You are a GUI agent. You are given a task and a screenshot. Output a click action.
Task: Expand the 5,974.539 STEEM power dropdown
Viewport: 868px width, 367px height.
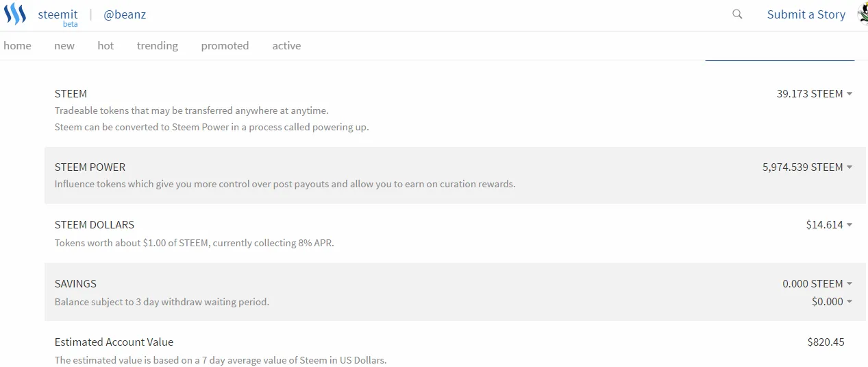point(808,167)
